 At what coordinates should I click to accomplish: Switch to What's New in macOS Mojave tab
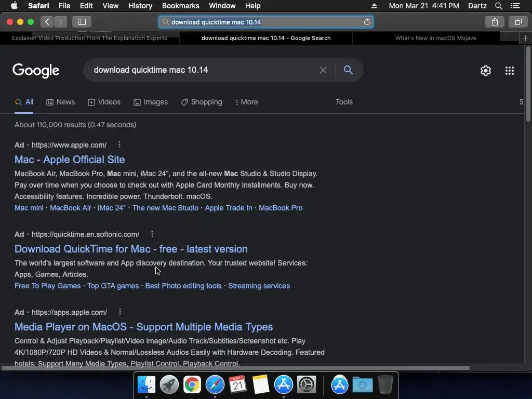click(x=436, y=38)
